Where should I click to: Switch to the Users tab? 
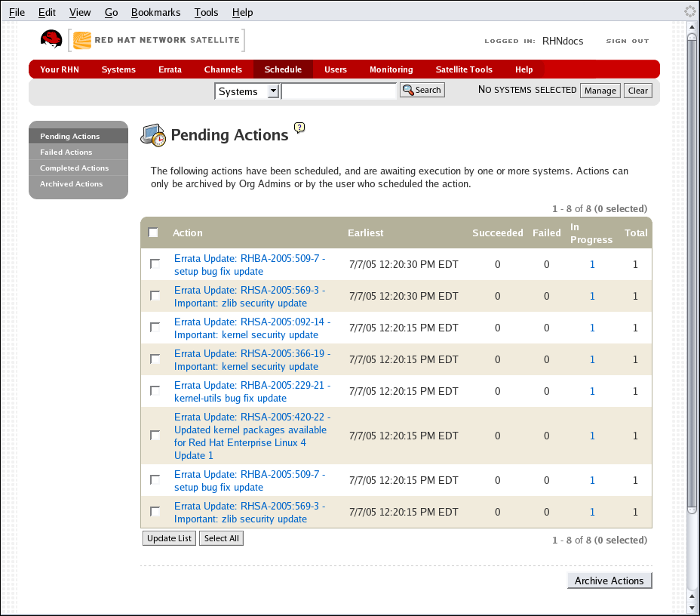(336, 69)
